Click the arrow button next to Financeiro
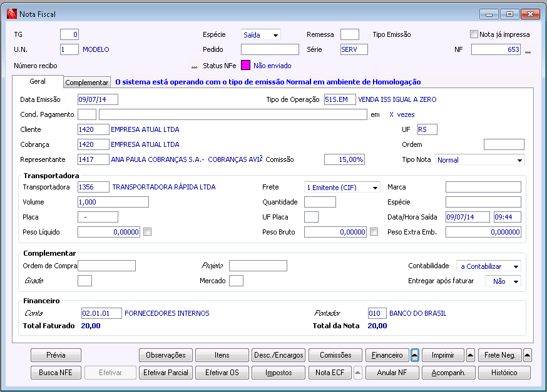 414,355
